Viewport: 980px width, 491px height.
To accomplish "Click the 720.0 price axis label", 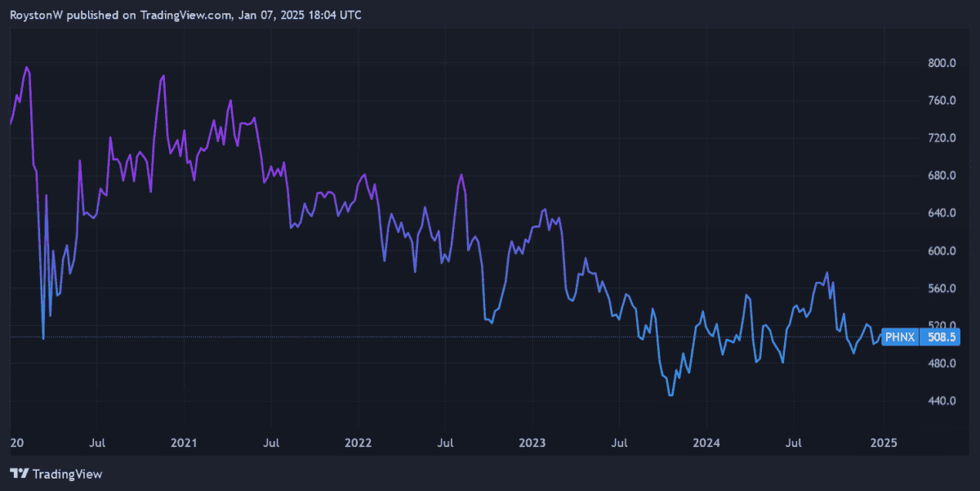I will click(x=941, y=138).
